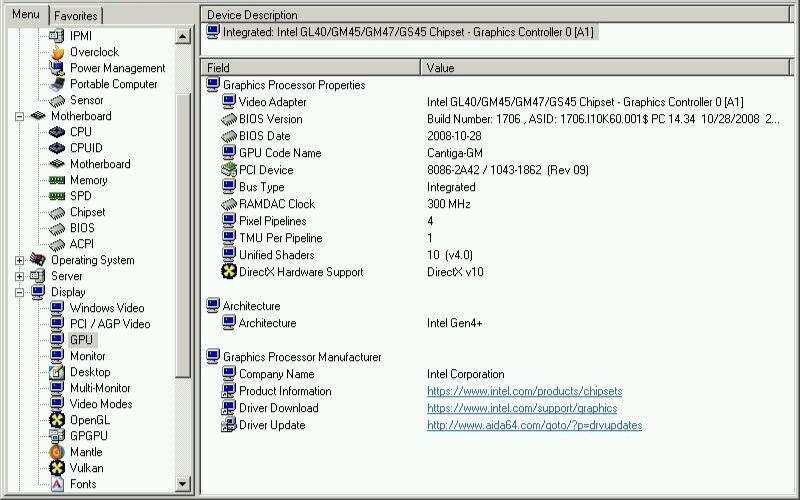Switch to the Menu tab

pos(26,14)
